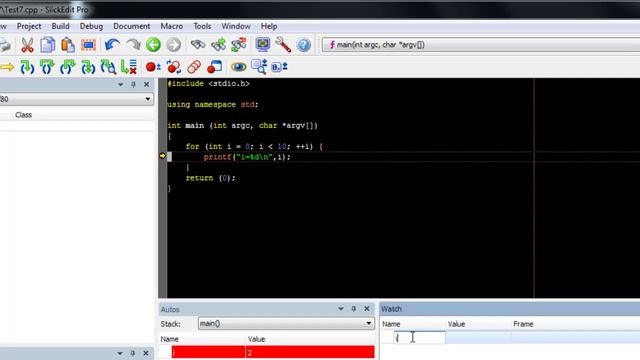
Task: Open Help with blue question mark
Action: coord(304,44)
